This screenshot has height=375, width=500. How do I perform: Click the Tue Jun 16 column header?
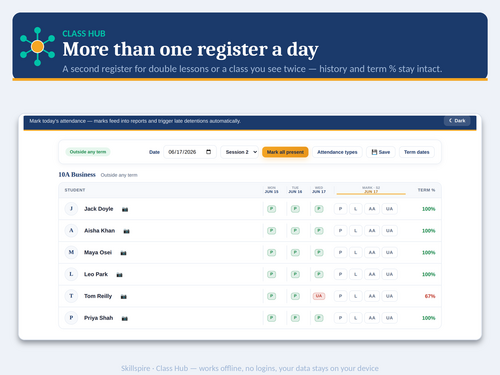coord(295,190)
